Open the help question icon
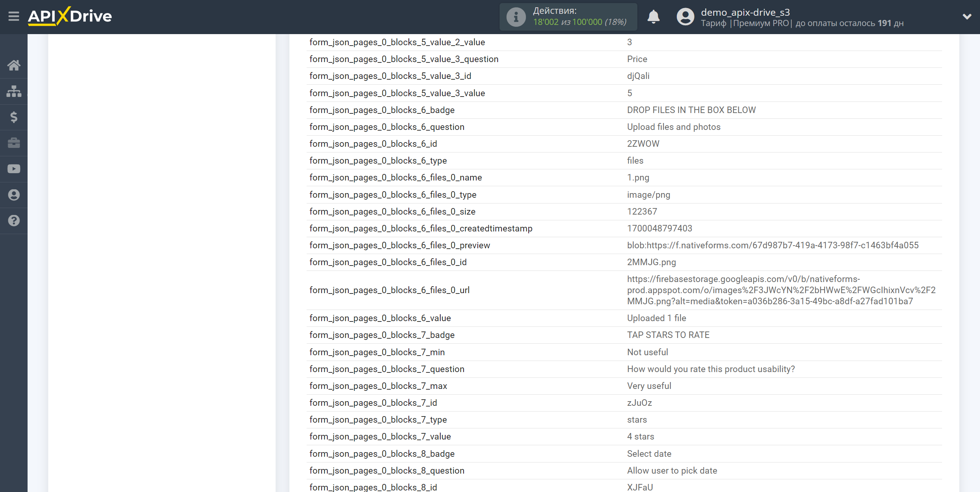 [14, 221]
